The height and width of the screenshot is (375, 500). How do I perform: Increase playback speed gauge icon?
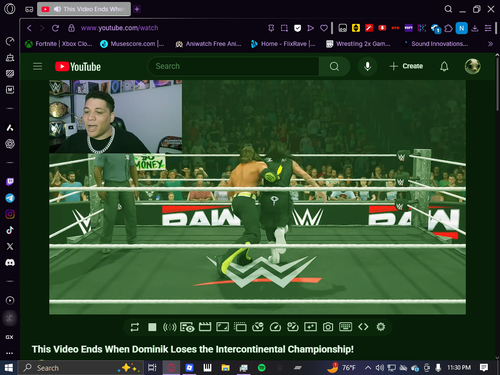[293, 327]
